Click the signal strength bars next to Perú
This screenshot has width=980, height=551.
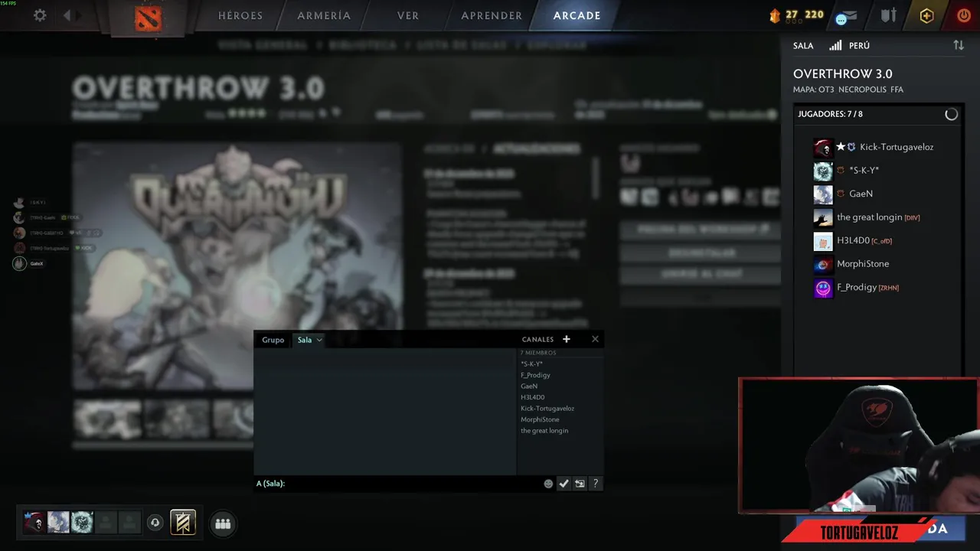pyautogui.click(x=835, y=45)
